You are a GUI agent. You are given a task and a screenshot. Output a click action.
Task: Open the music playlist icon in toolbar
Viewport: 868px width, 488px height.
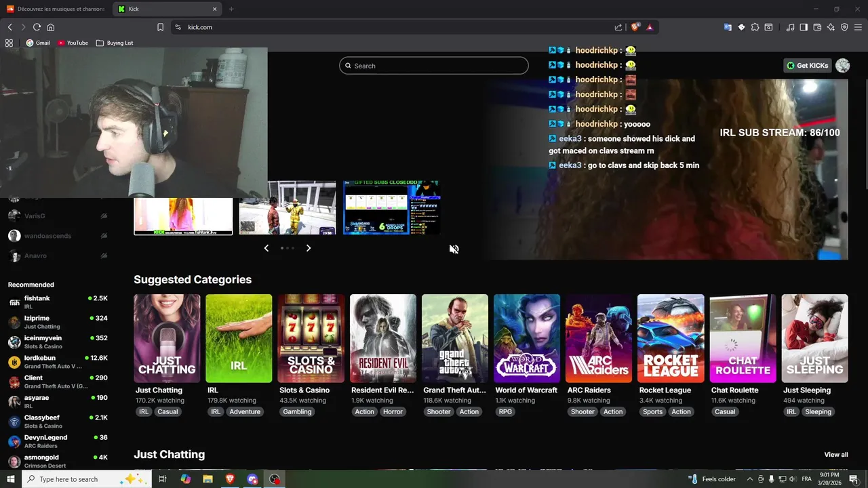[x=790, y=27]
